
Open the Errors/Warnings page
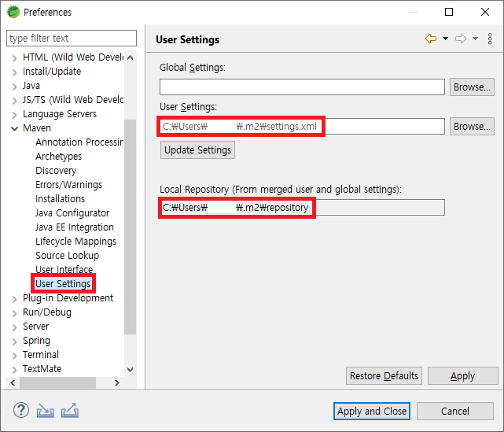tap(68, 185)
